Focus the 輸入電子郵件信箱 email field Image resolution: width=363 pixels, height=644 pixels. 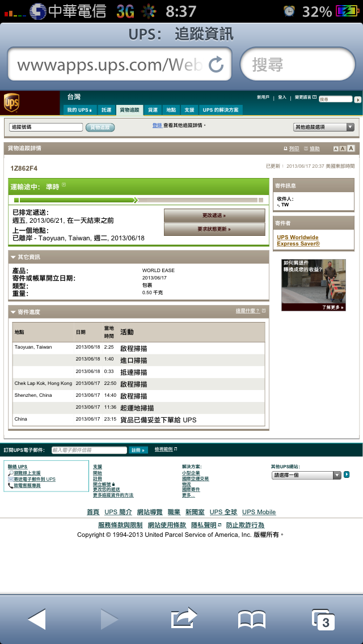(89, 450)
